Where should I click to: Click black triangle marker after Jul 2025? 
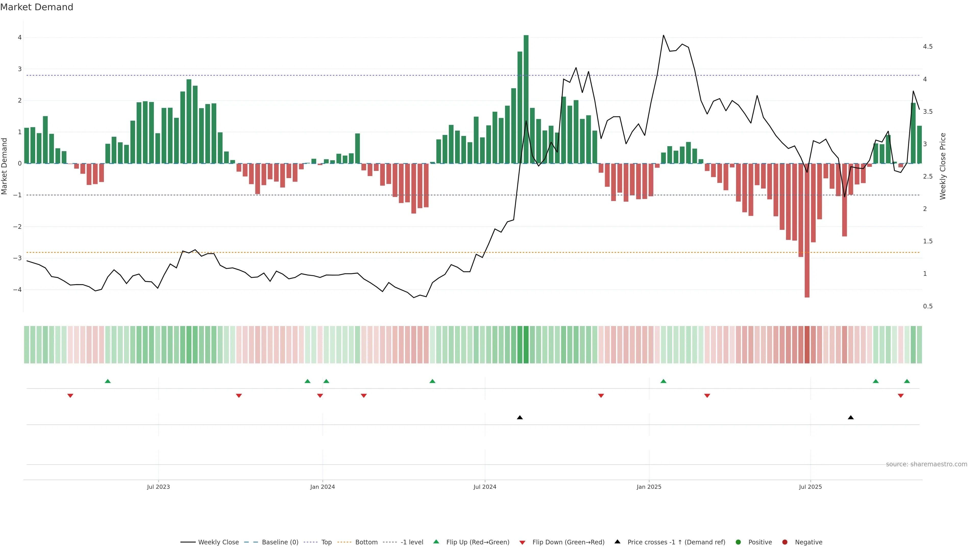click(851, 418)
